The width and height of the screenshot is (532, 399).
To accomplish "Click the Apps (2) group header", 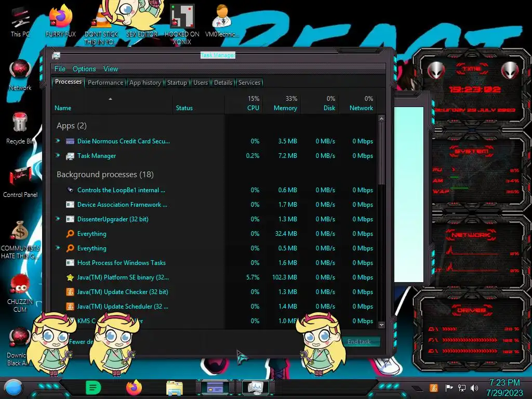I will click(72, 126).
